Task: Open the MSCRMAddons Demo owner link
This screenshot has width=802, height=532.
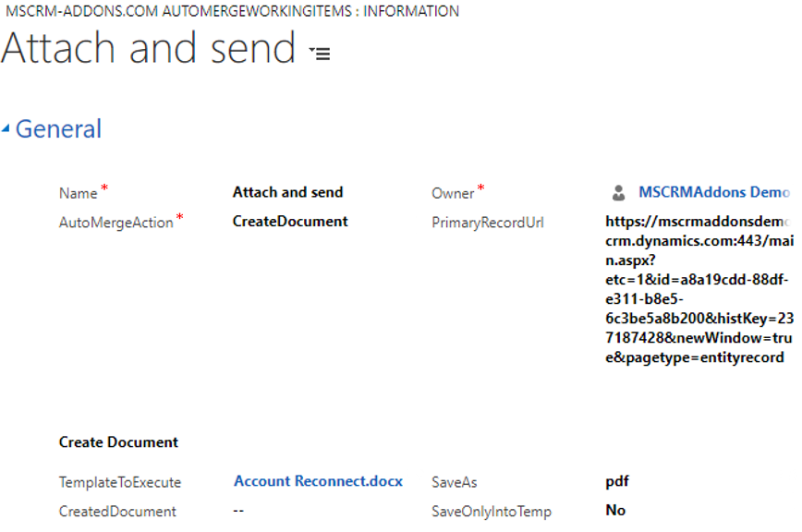Action: [714, 192]
